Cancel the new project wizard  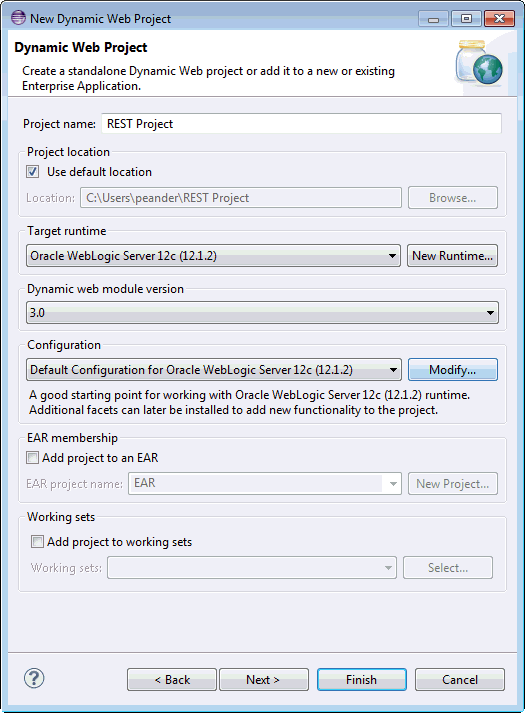[460, 680]
